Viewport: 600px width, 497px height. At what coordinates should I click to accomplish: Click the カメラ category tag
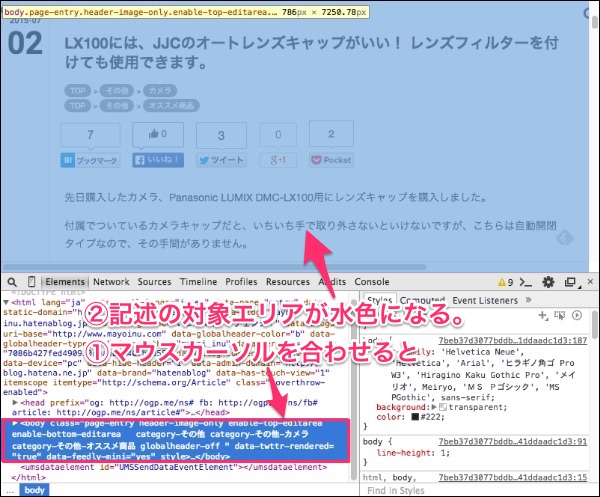click(x=160, y=91)
